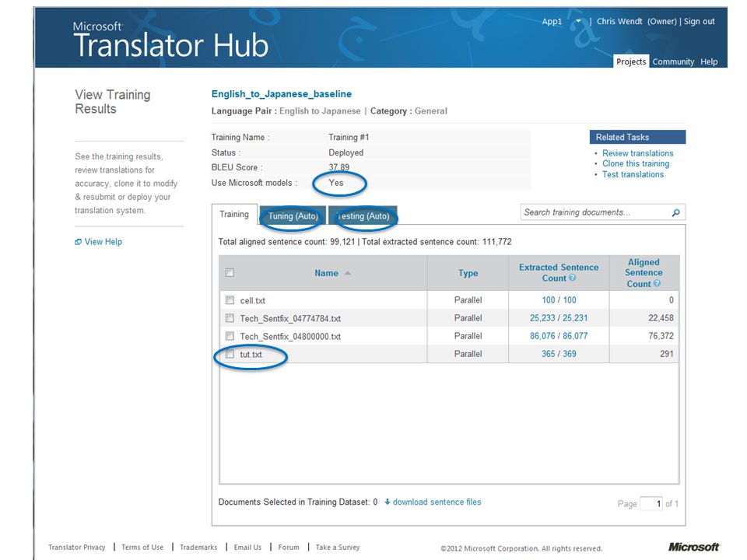Click the download arrow icon

388,502
